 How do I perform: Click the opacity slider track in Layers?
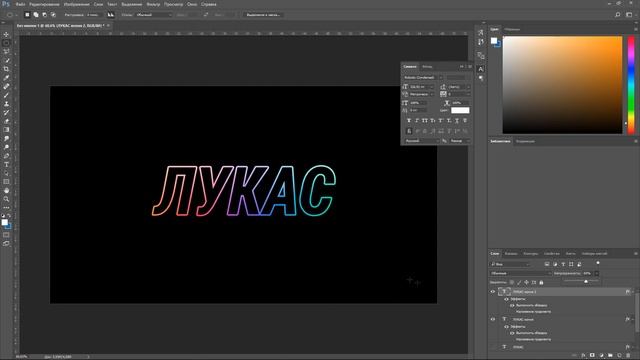(581, 281)
